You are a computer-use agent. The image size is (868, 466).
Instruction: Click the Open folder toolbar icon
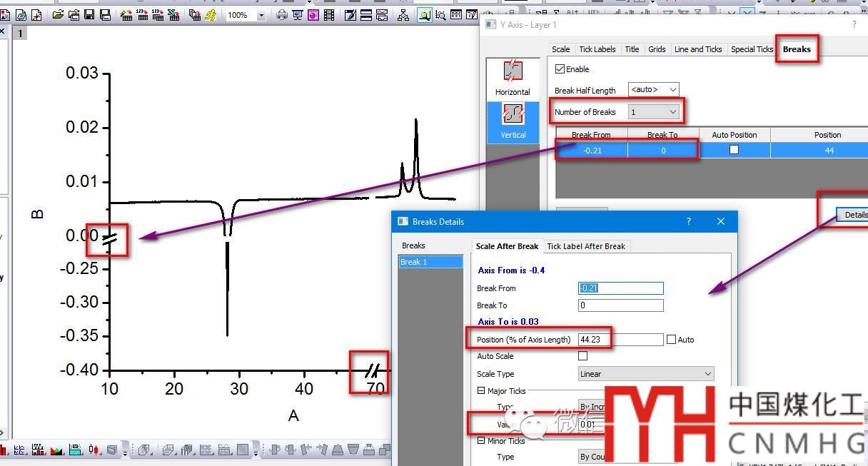pos(58,15)
